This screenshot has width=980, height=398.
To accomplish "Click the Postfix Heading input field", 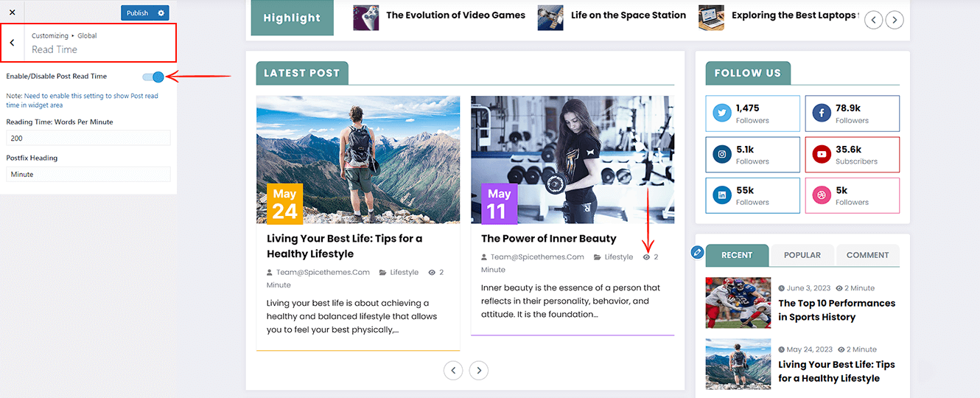I will click(88, 174).
